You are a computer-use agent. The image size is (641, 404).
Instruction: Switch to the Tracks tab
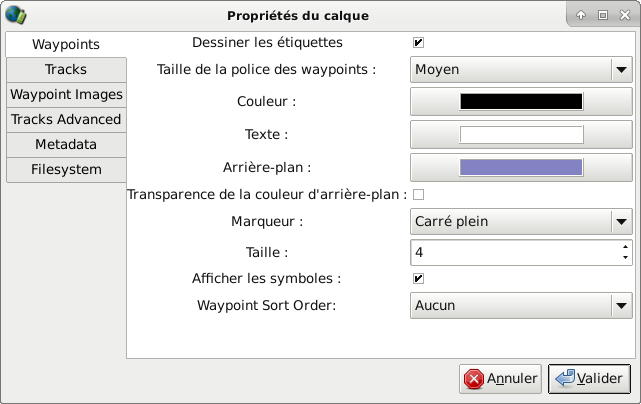[66, 70]
